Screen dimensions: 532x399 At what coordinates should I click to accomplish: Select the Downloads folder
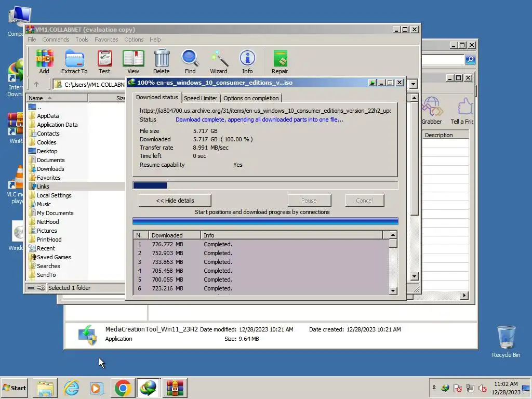tap(50, 169)
